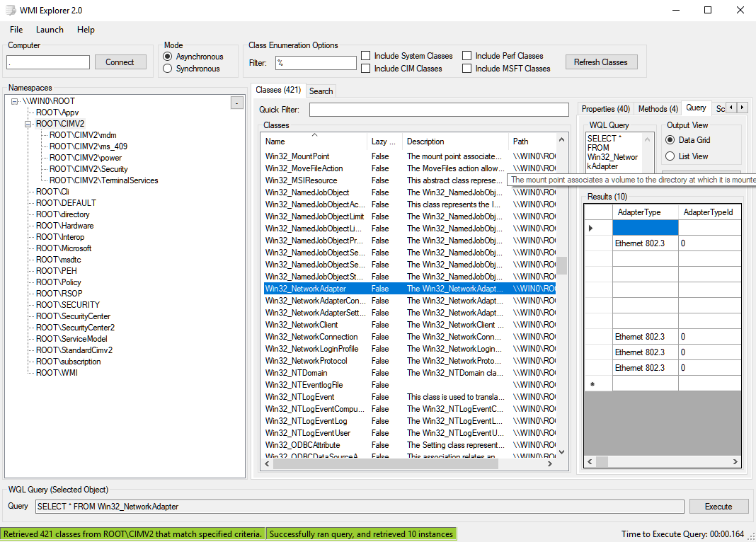Click classes list scroll-down arrow
Viewport: 756px width, 542px height.
click(561, 452)
